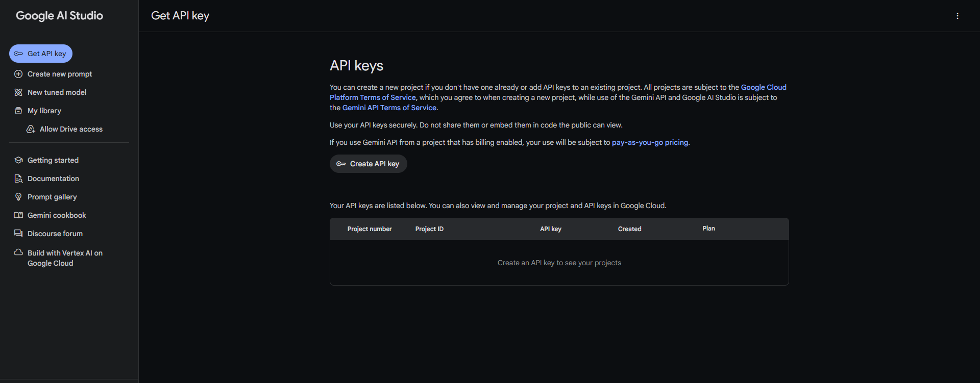The width and height of the screenshot is (980, 383).
Task: Click the Prompt gallery lightbulb icon
Action: click(x=18, y=197)
